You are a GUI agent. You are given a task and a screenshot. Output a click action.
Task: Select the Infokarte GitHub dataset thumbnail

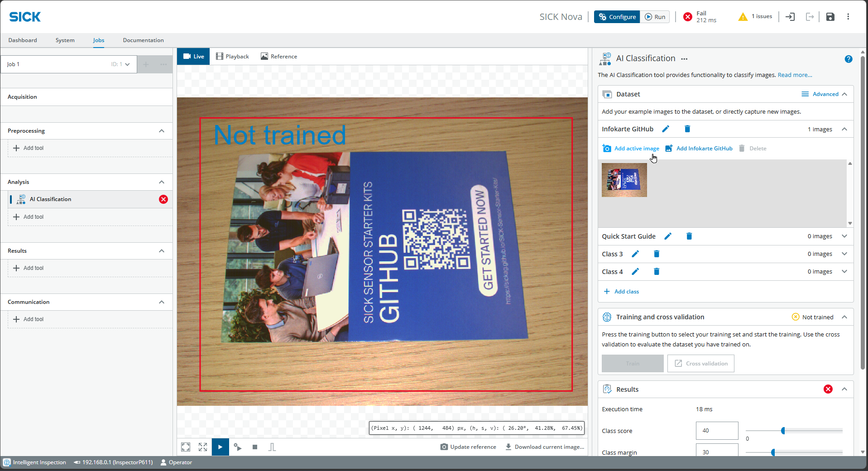[x=624, y=180]
